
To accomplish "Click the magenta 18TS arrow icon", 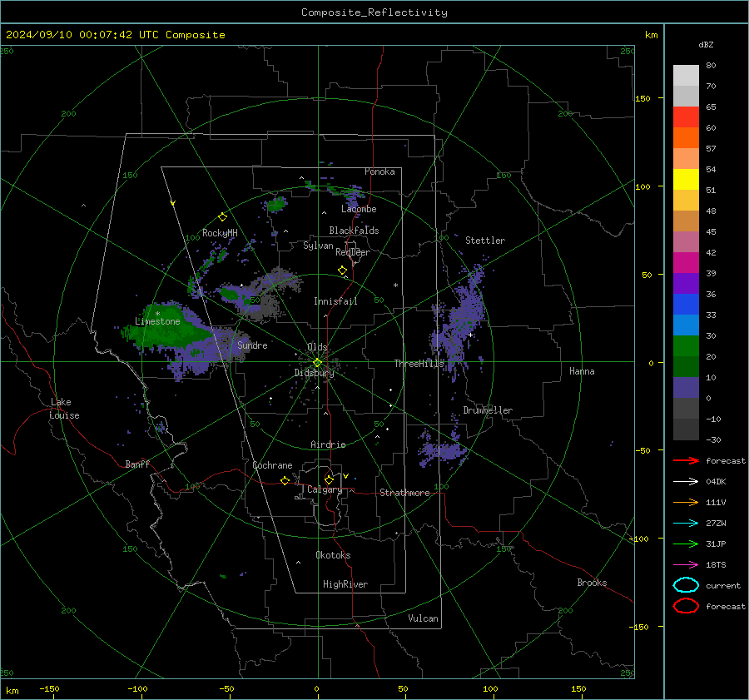I will click(x=686, y=565).
